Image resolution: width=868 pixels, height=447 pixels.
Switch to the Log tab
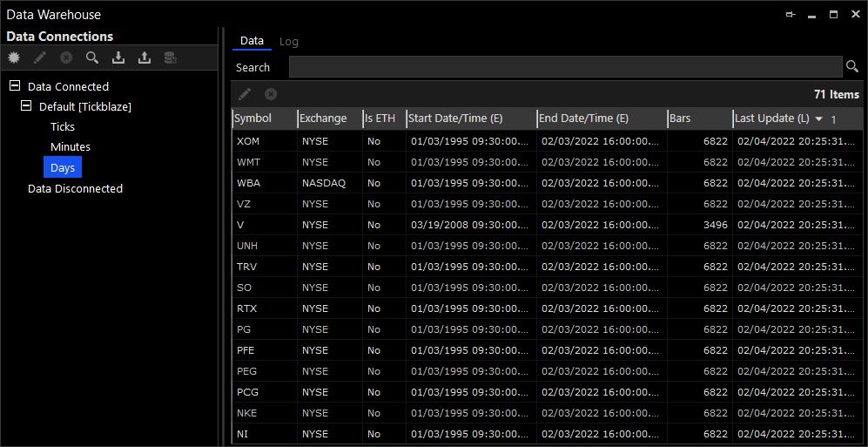pyautogui.click(x=288, y=41)
